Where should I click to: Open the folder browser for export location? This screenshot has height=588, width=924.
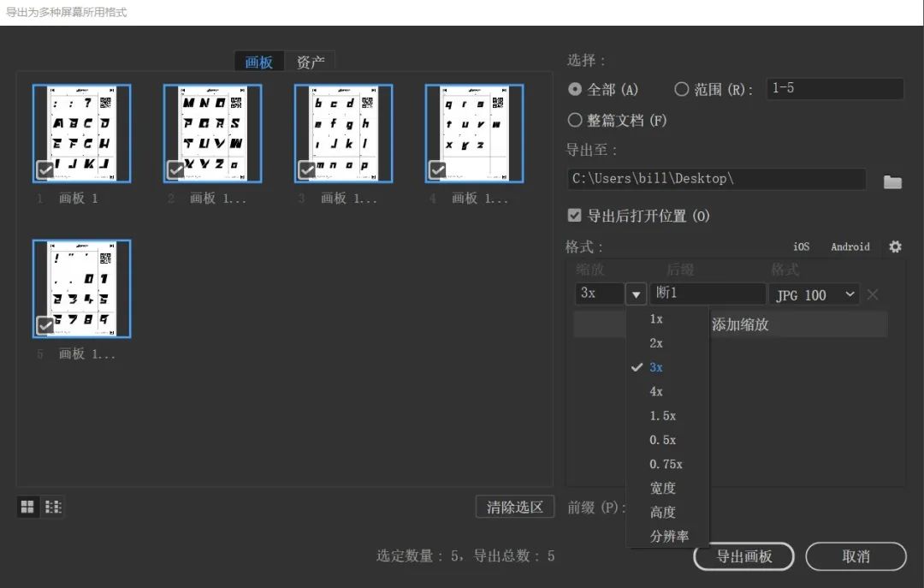(x=892, y=180)
